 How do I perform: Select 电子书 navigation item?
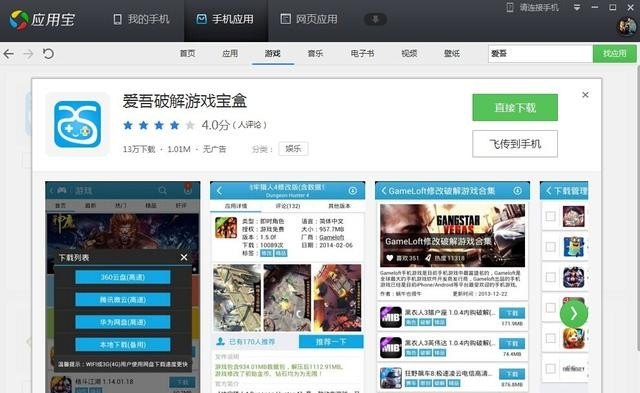[x=362, y=53]
